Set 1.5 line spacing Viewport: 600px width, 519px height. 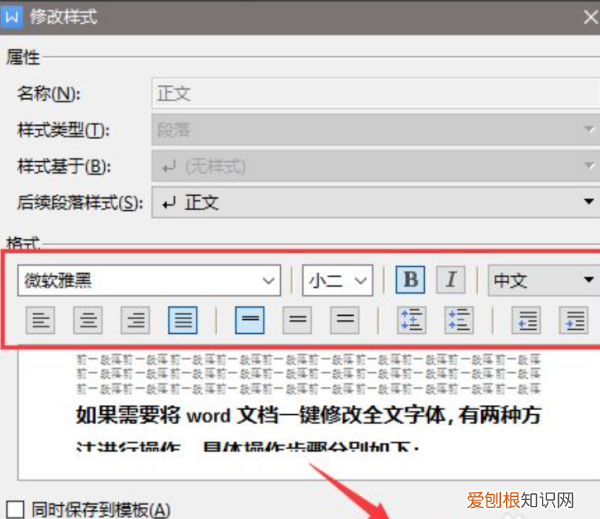pyautogui.click(x=297, y=320)
